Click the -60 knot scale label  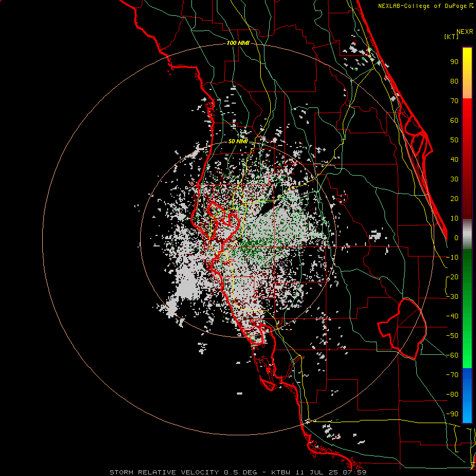(x=452, y=355)
